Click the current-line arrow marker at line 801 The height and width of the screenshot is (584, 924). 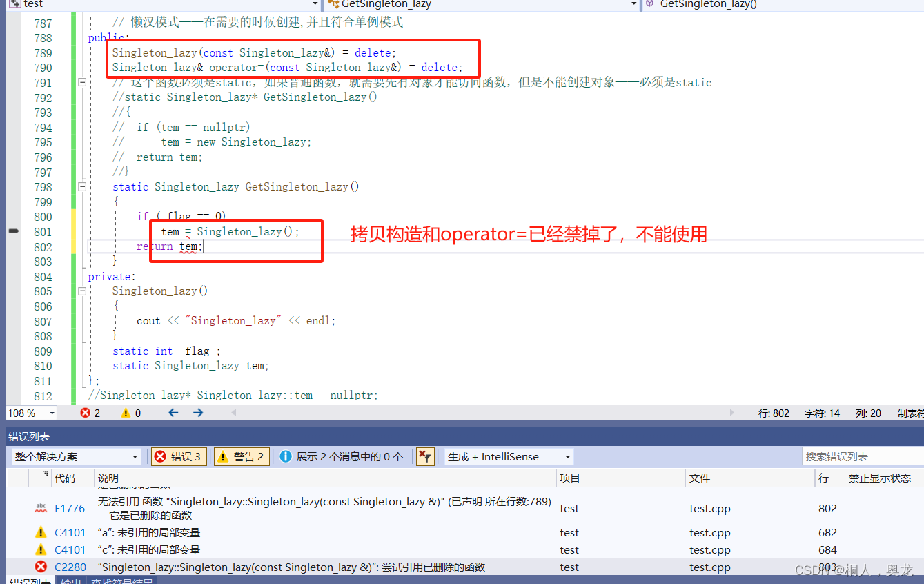tap(13, 232)
